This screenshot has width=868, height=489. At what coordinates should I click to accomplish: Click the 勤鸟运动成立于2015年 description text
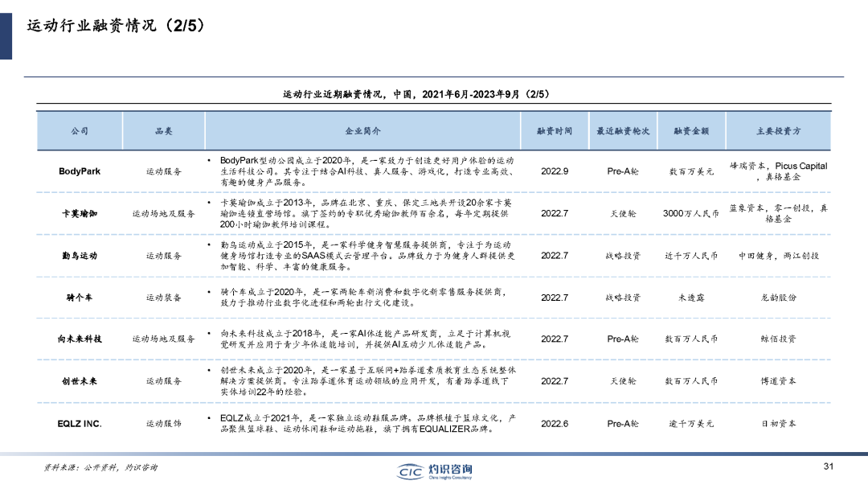tap(367, 256)
